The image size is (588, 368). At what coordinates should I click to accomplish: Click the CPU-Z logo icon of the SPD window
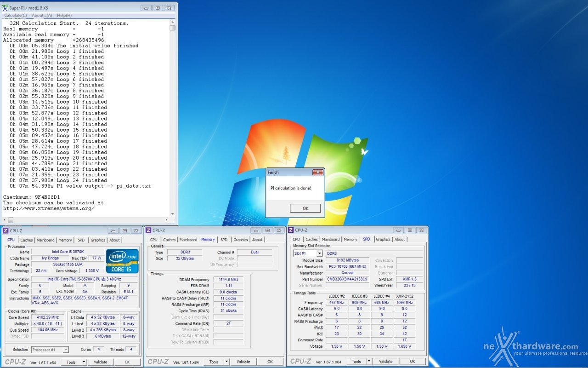291,230
